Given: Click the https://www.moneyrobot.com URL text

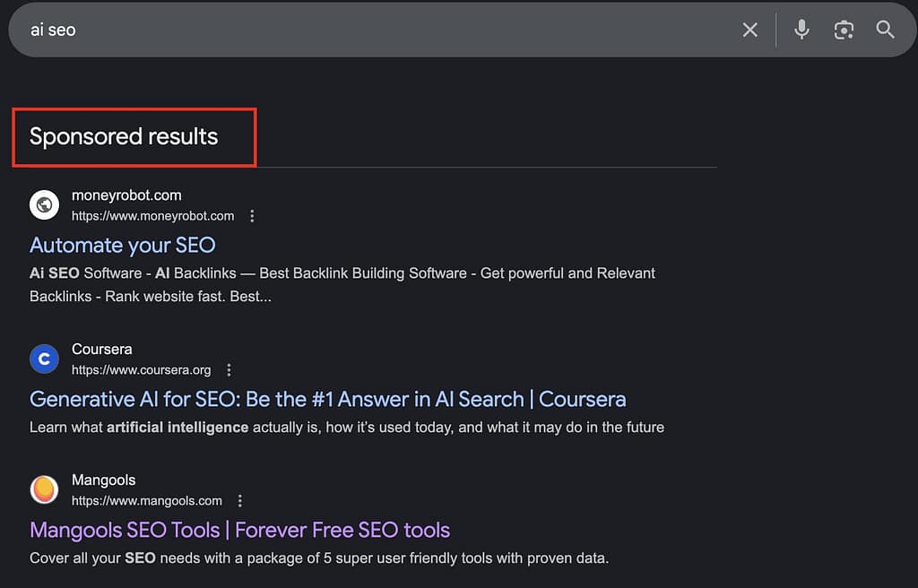Looking at the screenshot, I should click(152, 216).
